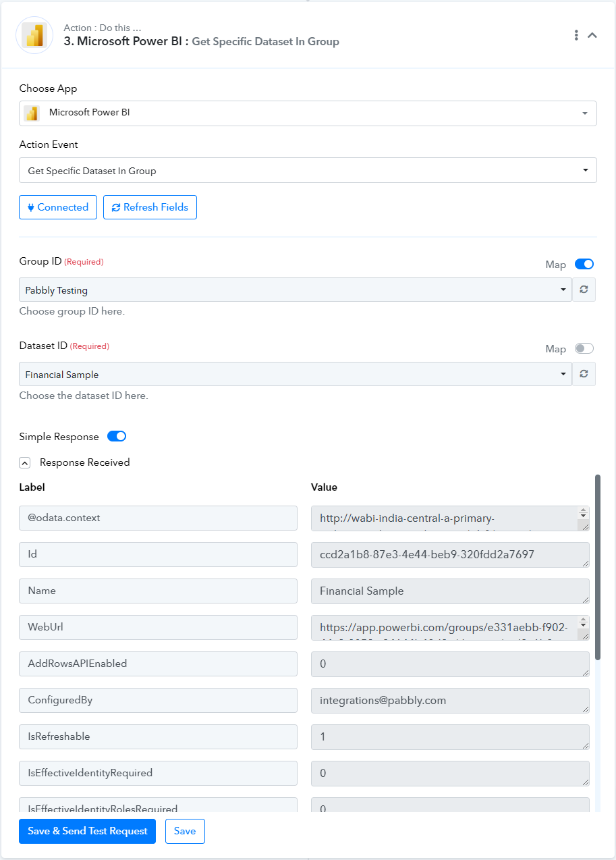
Task: Toggle the Group ID Map switch off
Action: click(x=584, y=264)
